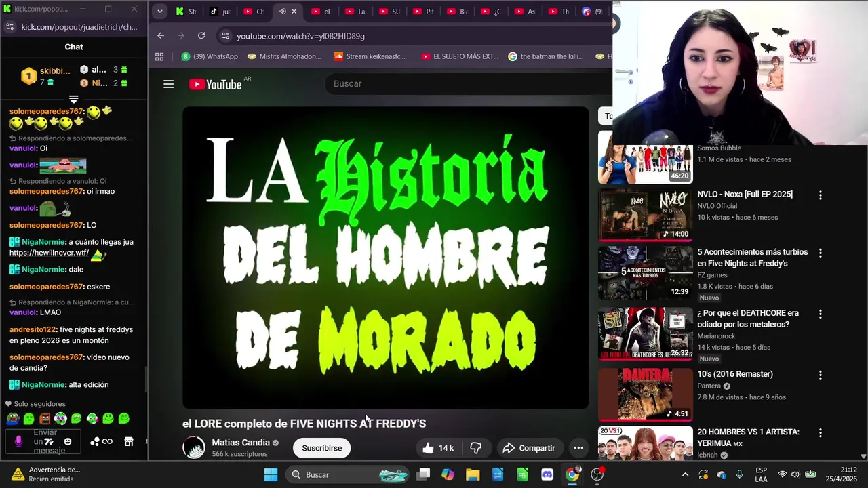Switch to the Kick 'Str' tab
The image size is (868, 488).
tap(186, 12)
